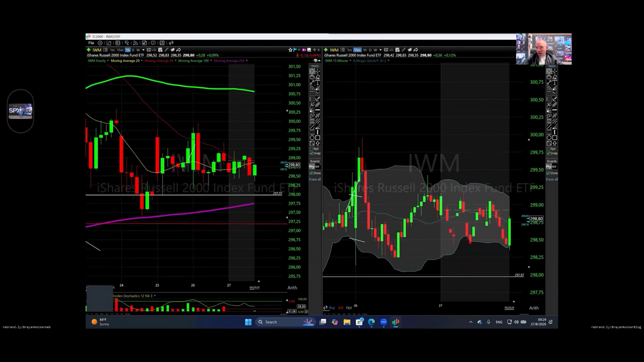
Task: Open the File menu in TC2000
Action: click(x=91, y=43)
